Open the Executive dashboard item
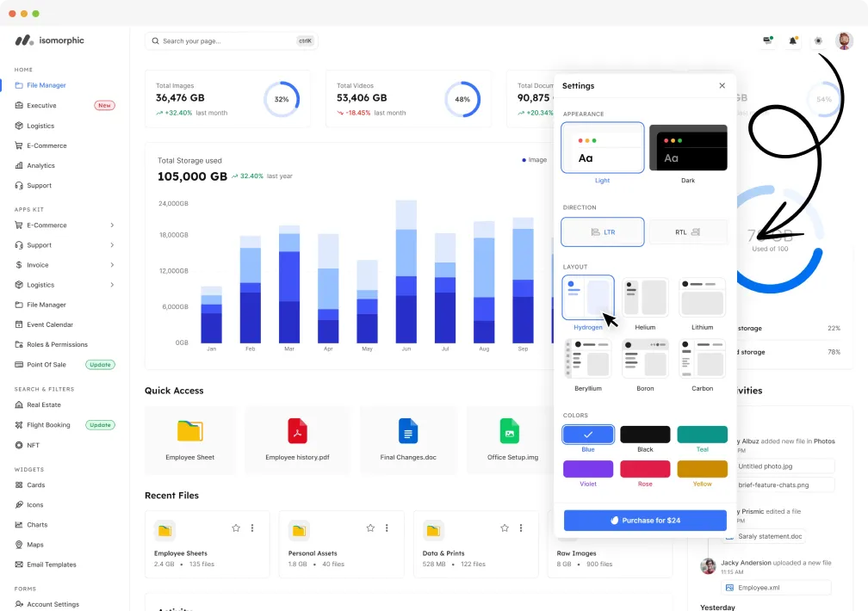The width and height of the screenshot is (868, 611). (x=41, y=105)
